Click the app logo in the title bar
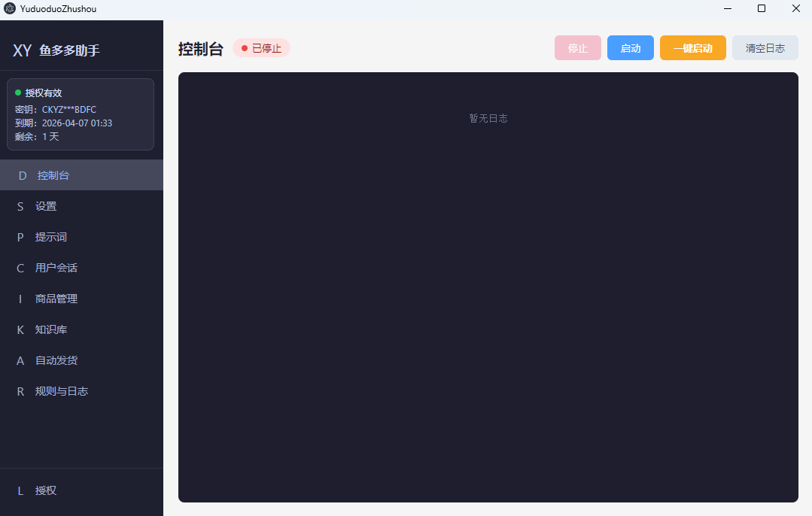The height and width of the screenshot is (516, 812). (10, 8)
